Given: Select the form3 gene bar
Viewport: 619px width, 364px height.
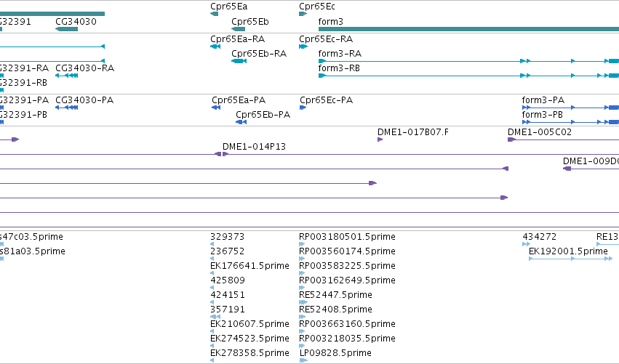Looking at the screenshot, I should coord(468,29).
